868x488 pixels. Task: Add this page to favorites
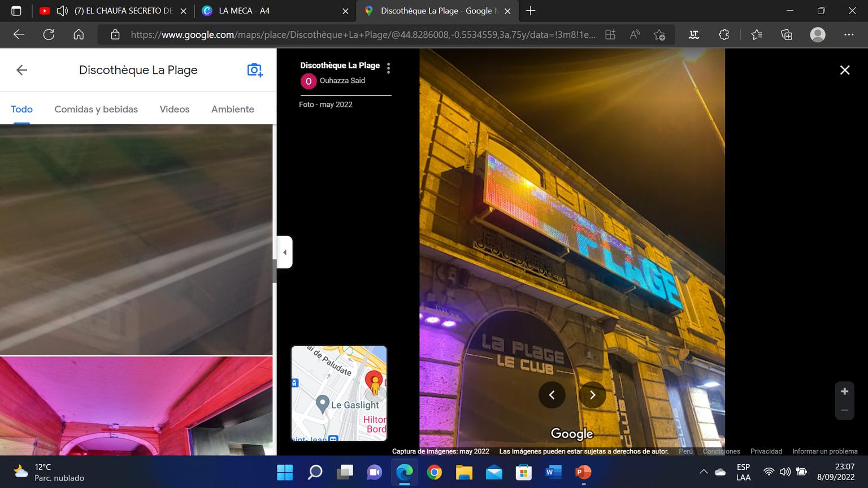[659, 34]
